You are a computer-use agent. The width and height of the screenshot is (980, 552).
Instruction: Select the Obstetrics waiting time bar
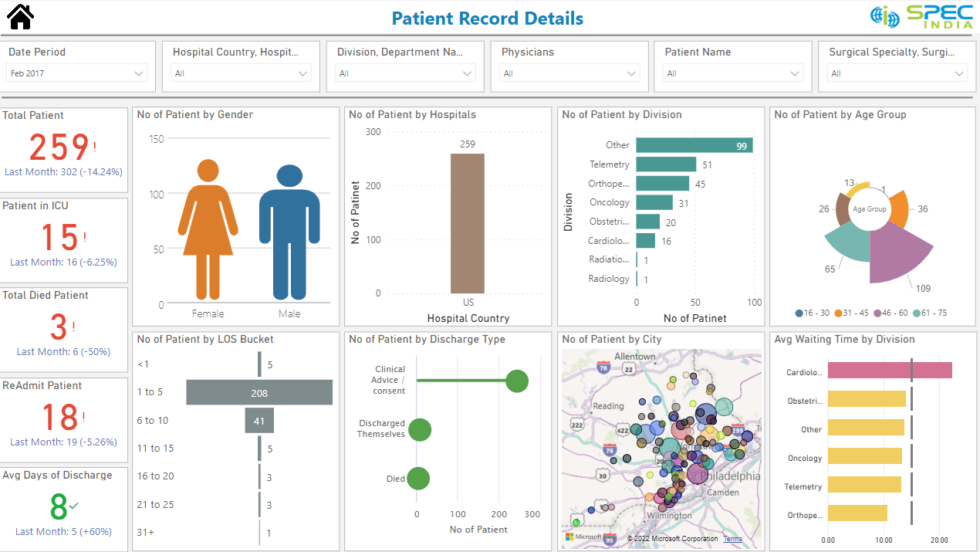click(x=867, y=399)
